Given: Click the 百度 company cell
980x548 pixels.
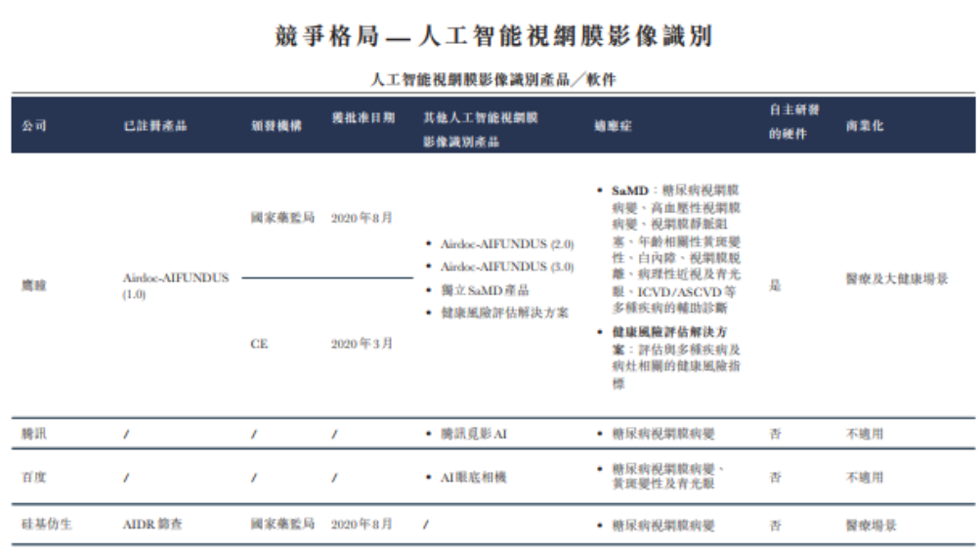Looking at the screenshot, I should coord(34,478).
